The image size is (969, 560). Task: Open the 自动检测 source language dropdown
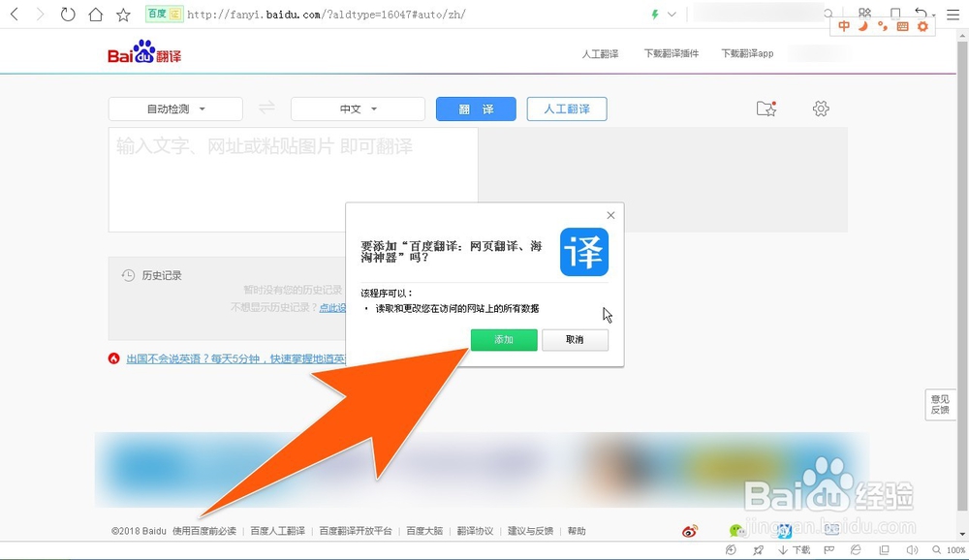pos(175,109)
